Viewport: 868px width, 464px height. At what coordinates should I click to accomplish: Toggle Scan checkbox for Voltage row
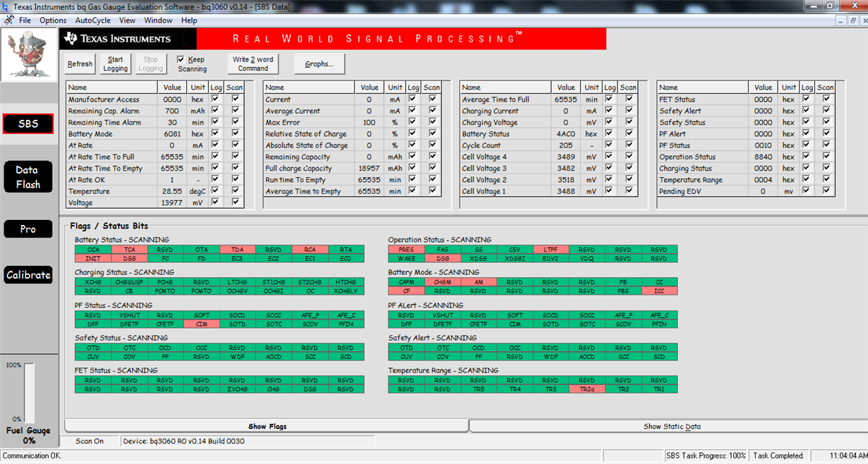pyautogui.click(x=236, y=202)
